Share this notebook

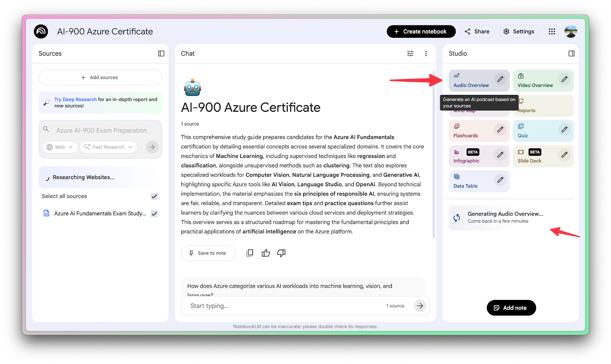[x=477, y=31]
